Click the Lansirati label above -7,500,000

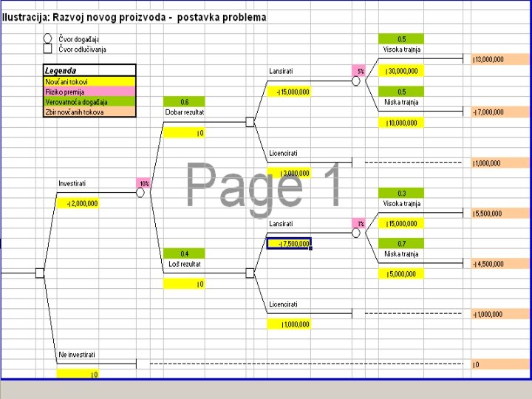pos(281,224)
